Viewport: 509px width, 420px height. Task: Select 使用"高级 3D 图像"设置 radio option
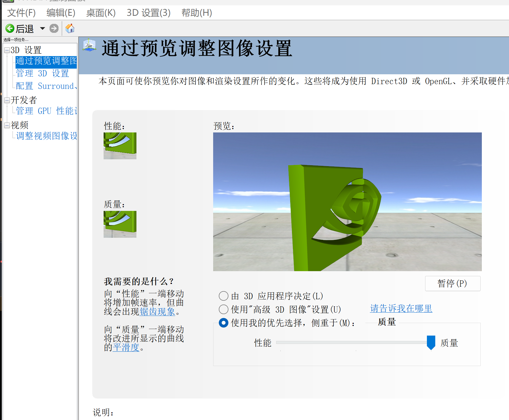(224, 309)
